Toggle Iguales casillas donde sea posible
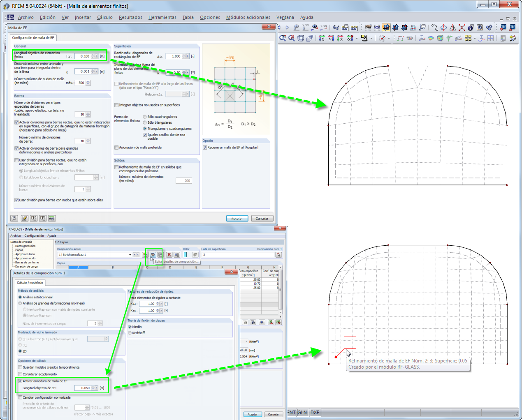The width and height of the screenshot is (522, 420). coord(145,134)
